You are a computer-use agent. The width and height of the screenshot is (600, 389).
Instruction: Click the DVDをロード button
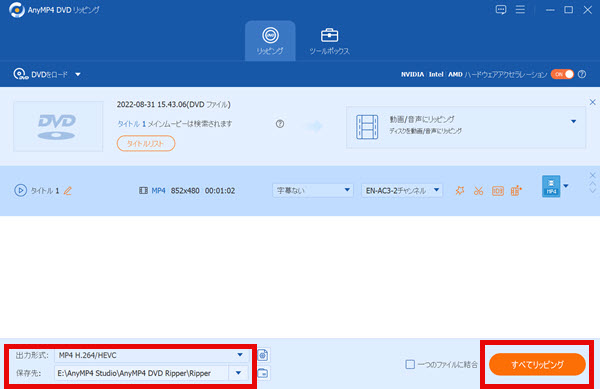coord(41,74)
